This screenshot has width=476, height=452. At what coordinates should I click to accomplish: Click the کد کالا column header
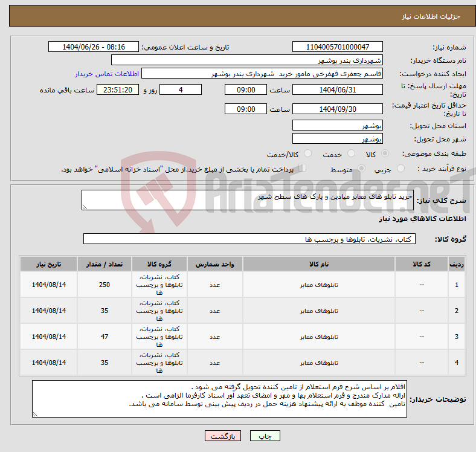pyautogui.click(x=422, y=264)
